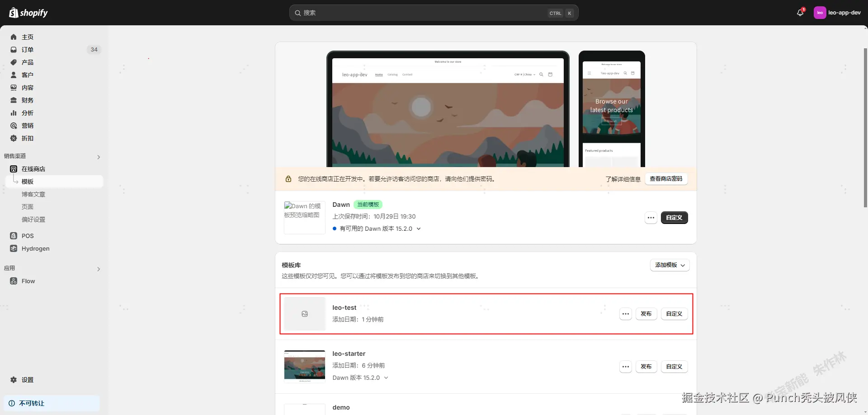This screenshot has width=868, height=415.
Task: Click the leo-starter theme thumbnail
Action: [x=305, y=367]
